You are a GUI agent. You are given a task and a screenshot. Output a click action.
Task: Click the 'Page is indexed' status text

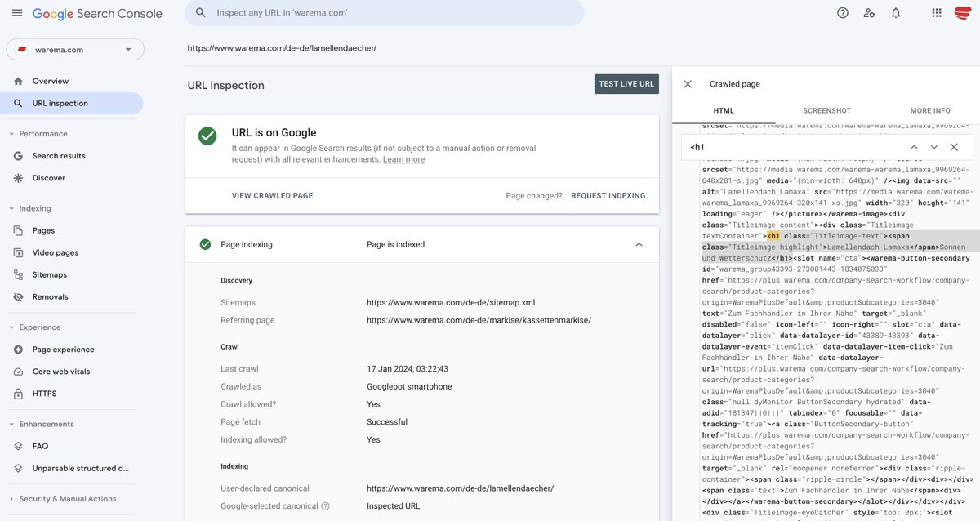(x=395, y=244)
